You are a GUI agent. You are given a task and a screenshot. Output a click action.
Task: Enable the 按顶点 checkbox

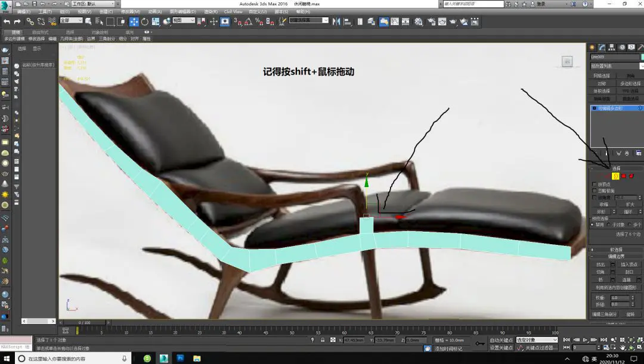pyautogui.click(x=595, y=184)
